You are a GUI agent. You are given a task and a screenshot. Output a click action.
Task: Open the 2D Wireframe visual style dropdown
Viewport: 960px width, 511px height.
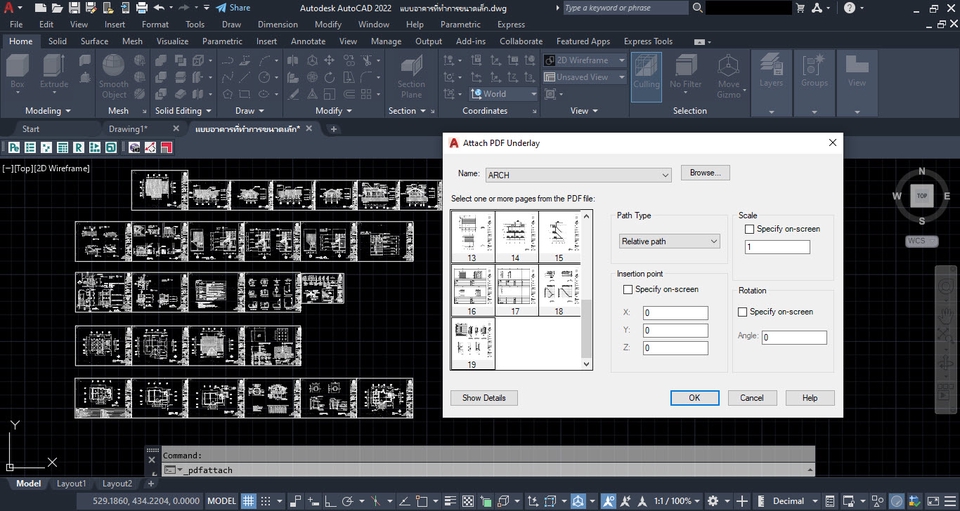point(621,60)
